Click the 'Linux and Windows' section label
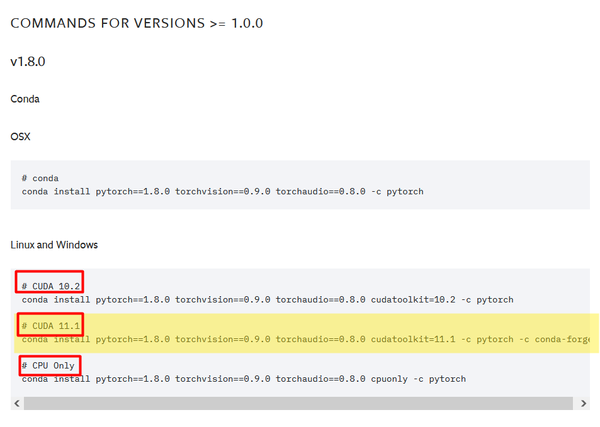 [x=54, y=245]
